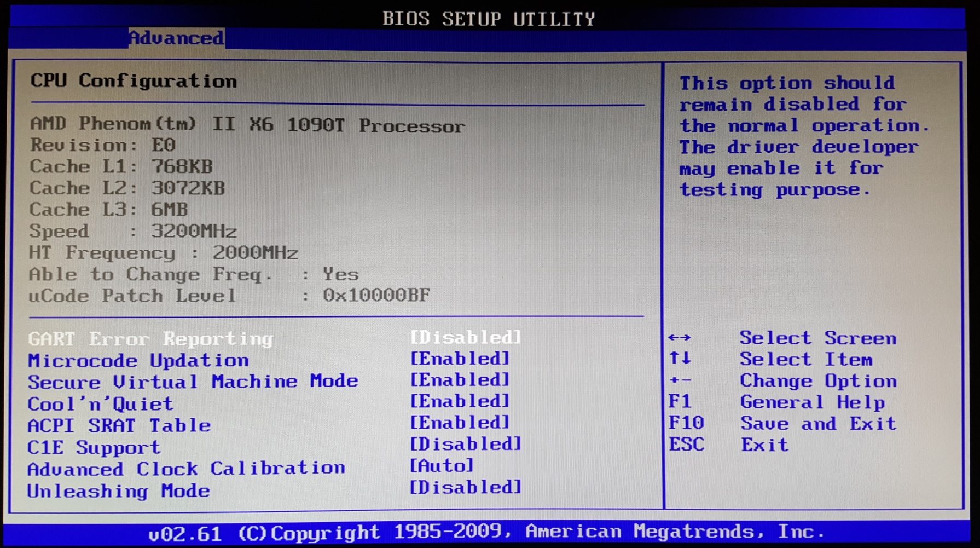This screenshot has width=980, height=548.
Task: Change Unleashing Mode [Disabled] value
Action: [x=466, y=487]
